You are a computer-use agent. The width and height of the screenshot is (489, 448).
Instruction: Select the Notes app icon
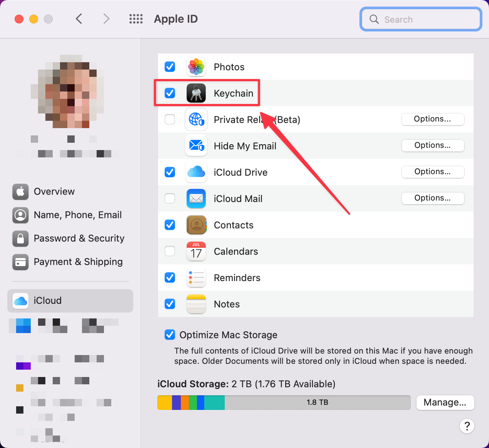(196, 304)
